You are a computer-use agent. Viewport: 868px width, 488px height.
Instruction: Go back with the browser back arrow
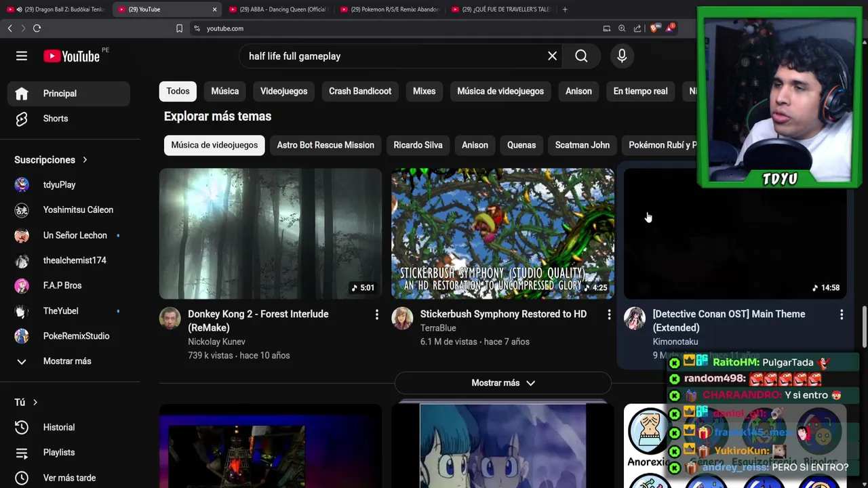(x=9, y=28)
